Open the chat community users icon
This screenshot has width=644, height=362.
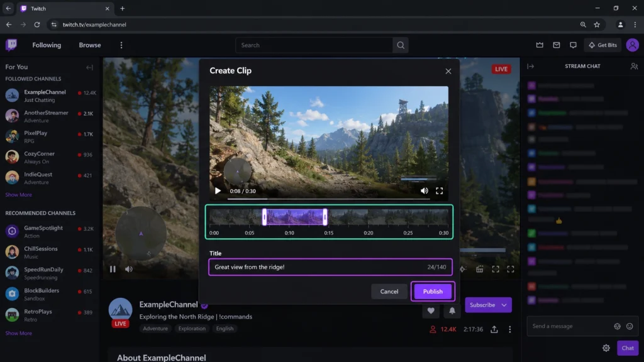[634, 66]
